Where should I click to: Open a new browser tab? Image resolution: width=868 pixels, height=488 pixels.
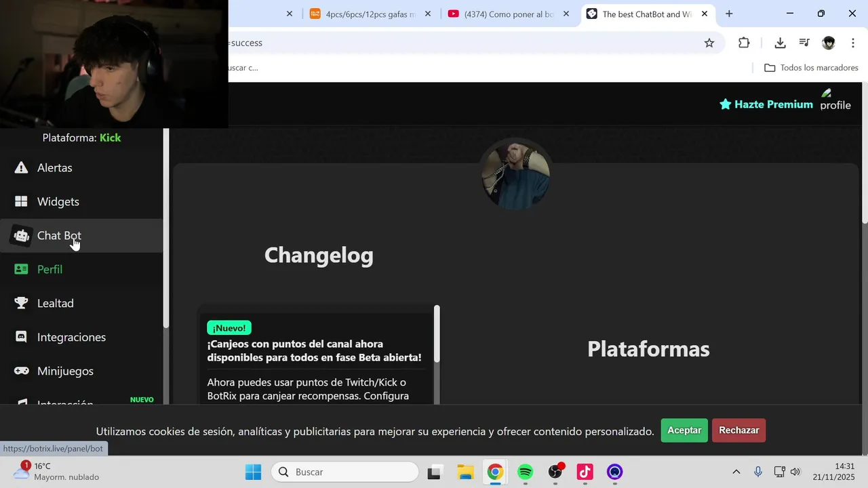pos(729,14)
